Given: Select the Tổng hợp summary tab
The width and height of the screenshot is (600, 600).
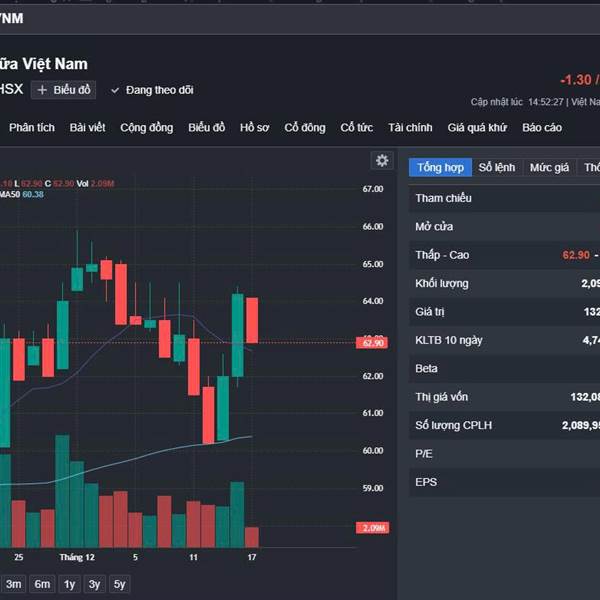Looking at the screenshot, I should [x=440, y=167].
